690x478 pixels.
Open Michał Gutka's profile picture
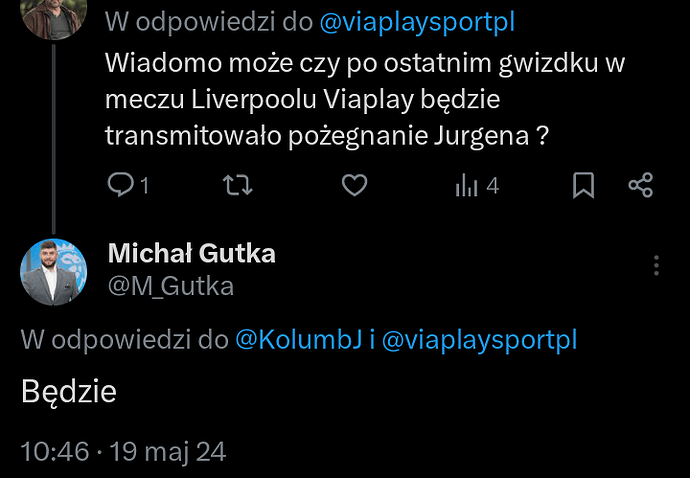point(54,272)
